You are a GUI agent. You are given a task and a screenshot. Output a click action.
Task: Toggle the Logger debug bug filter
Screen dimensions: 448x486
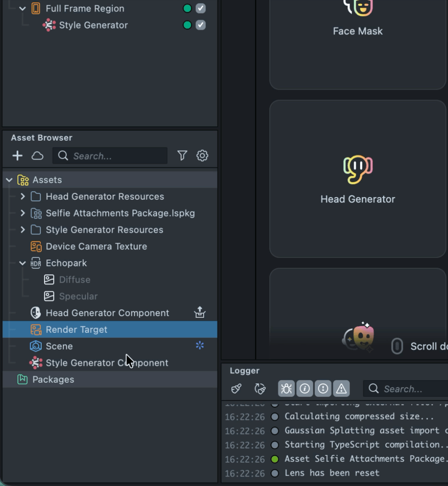286,389
